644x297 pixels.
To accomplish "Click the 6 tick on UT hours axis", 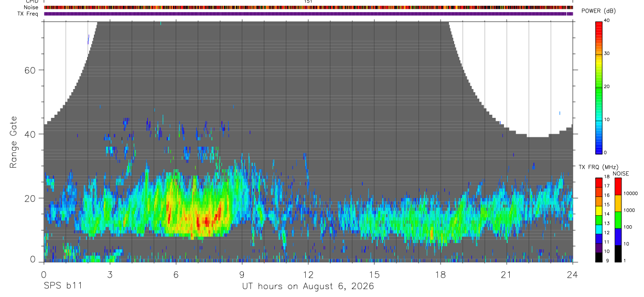I will 176,274.
